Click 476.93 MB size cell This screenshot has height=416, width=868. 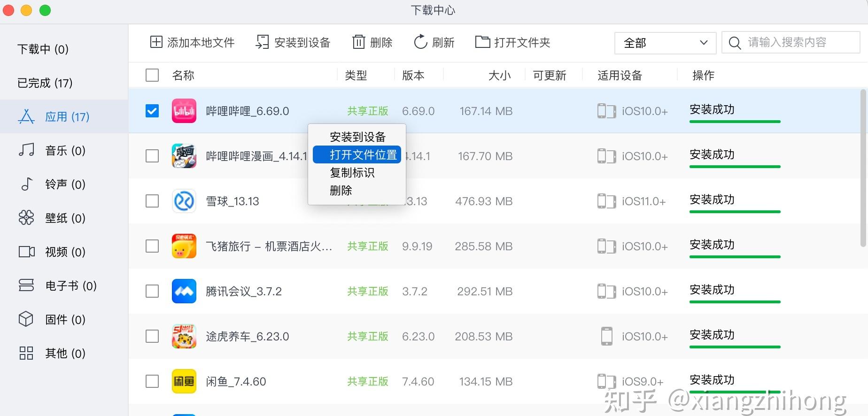click(x=484, y=201)
